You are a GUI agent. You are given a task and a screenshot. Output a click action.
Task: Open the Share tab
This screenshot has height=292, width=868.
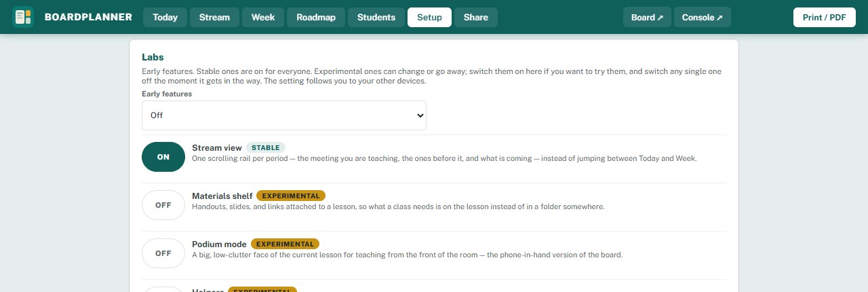click(476, 17)
